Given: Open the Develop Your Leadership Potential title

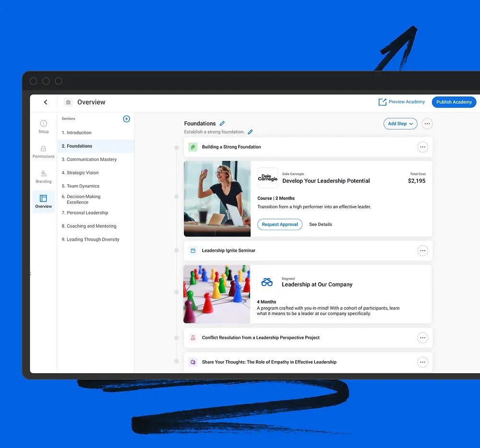Looking at the screenshot, I should [x=326, y=181].
